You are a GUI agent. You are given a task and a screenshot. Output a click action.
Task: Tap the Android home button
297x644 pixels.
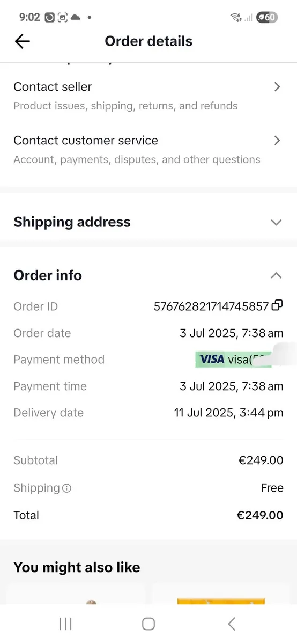pos(148,624)
